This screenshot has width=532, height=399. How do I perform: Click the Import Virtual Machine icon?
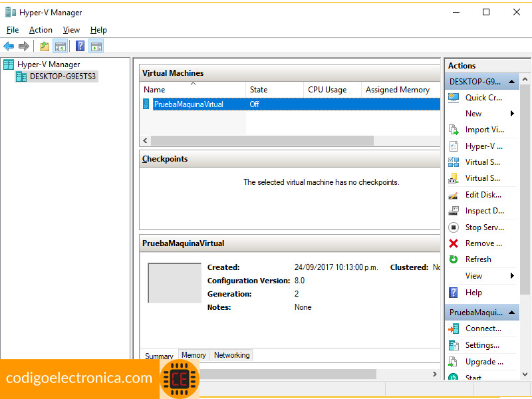tap(454, 130)
